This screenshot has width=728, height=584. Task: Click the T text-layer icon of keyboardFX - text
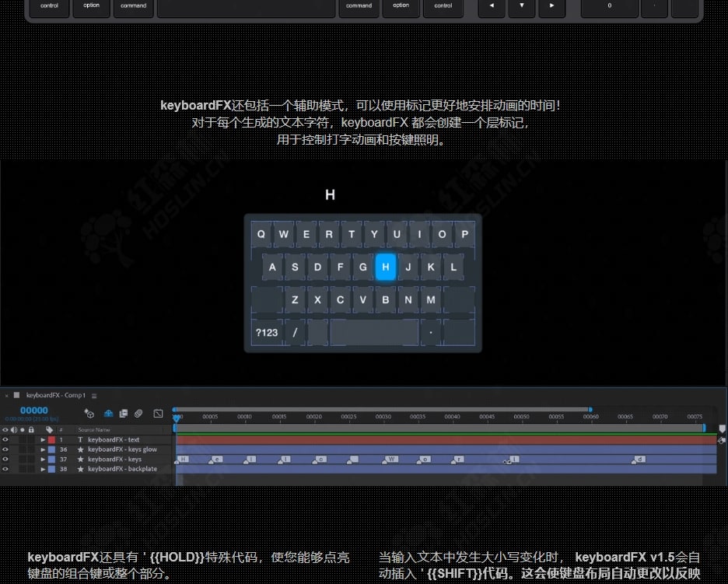click(x=80, y=439)
